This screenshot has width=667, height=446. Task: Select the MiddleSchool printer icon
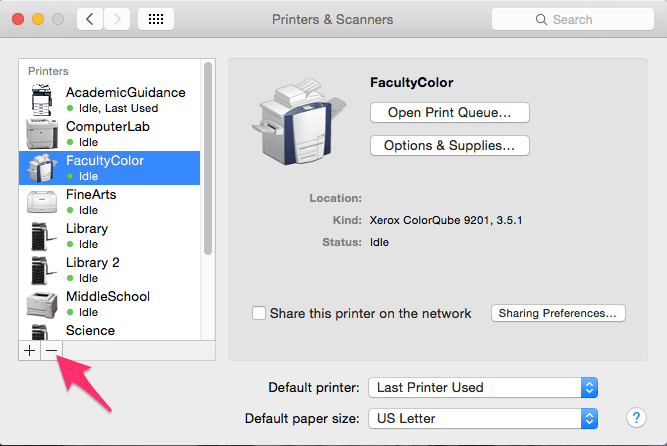[x=42, y=304]
